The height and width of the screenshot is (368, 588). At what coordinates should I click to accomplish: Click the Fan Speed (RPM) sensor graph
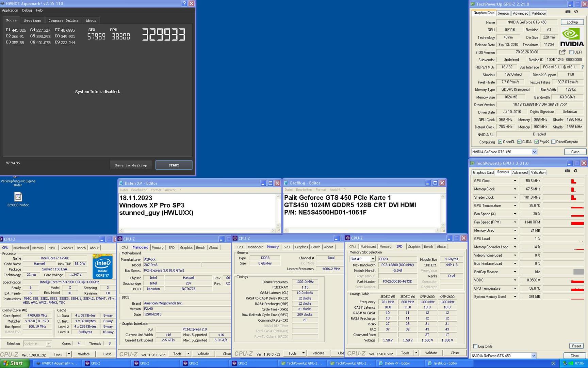(563, 222)
